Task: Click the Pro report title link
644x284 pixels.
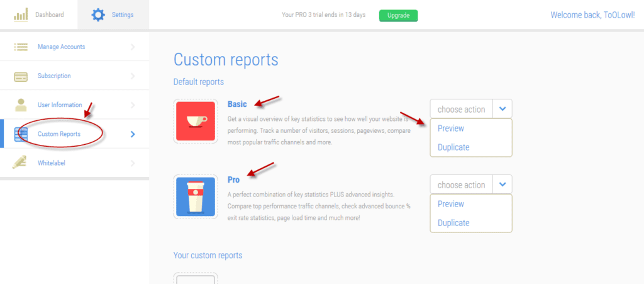Action: 233,179
